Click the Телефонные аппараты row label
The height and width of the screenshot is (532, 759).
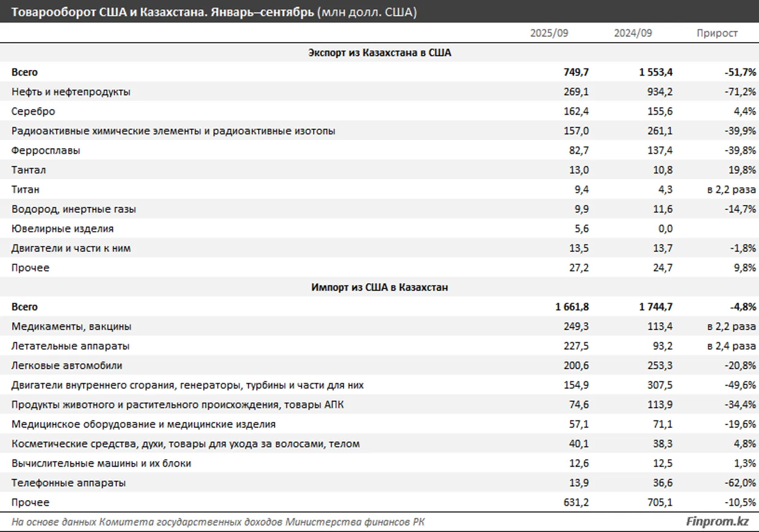coord(68,483)
